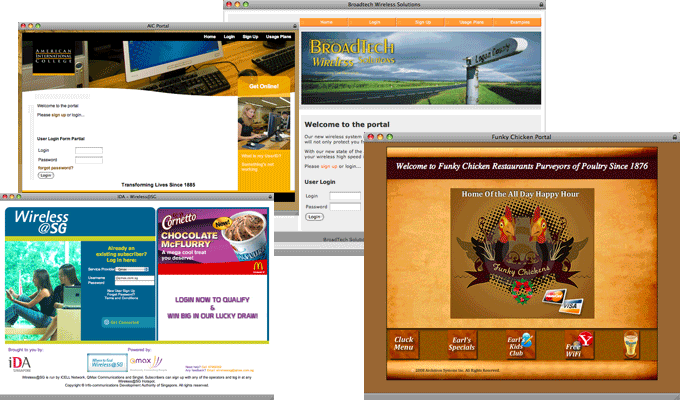680x400 pixels.
Task: Focus the Login field in AIC Portal
Action: click(x=89, y=151)
